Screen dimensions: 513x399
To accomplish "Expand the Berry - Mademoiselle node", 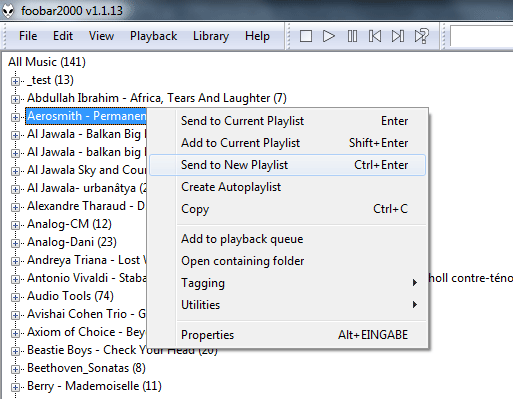I will point(15,387).
